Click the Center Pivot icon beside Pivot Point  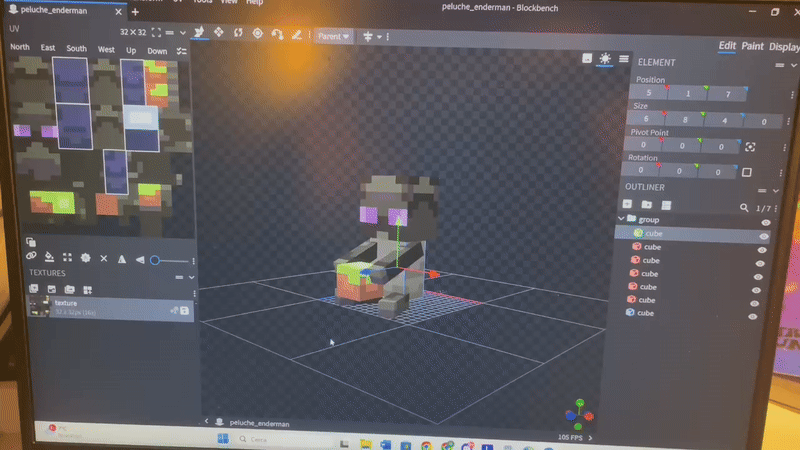click(x=750, y=147)
